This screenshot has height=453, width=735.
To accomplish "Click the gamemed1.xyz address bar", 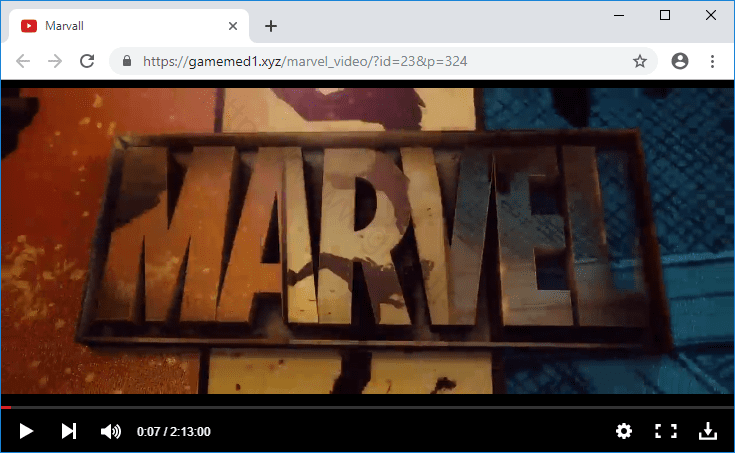I will click(380, 61).
